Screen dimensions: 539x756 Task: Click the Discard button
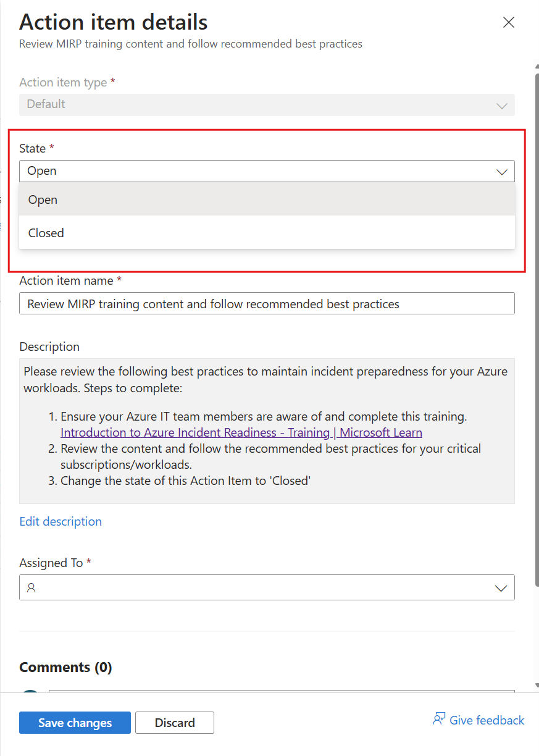point(175,723)
